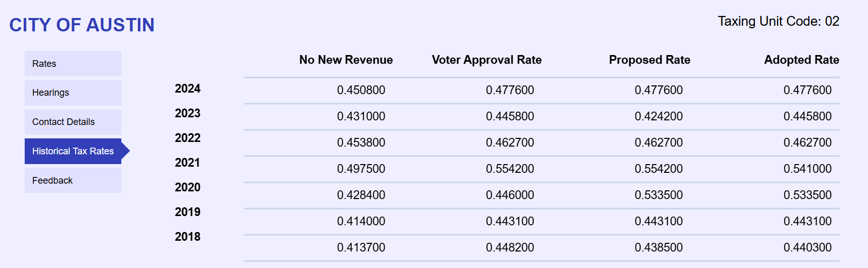The image size is (868, 268).
Task: Select the 2018 year row label
Action: point(188,237)
